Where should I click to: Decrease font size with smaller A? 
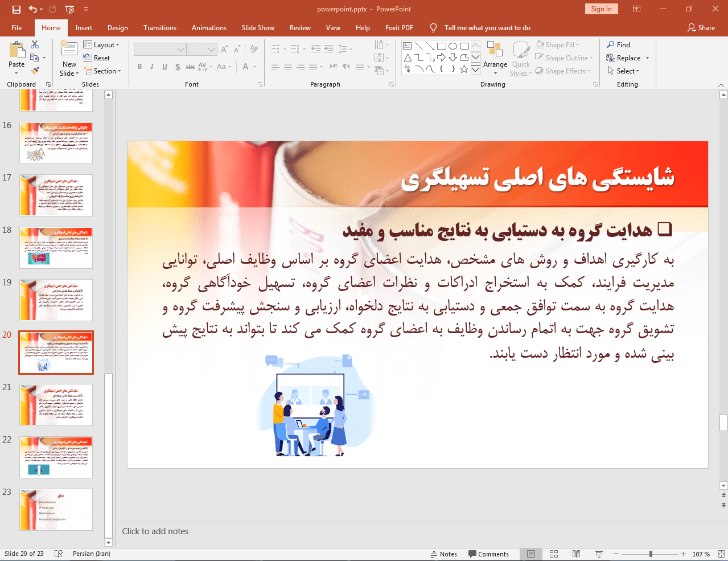[x=237, y=50]
